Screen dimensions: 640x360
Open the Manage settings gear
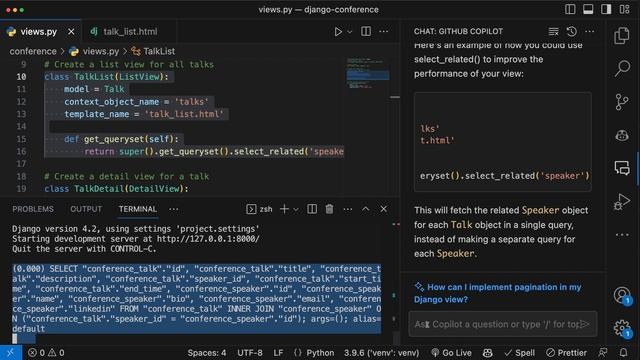(x=622, y=328)
